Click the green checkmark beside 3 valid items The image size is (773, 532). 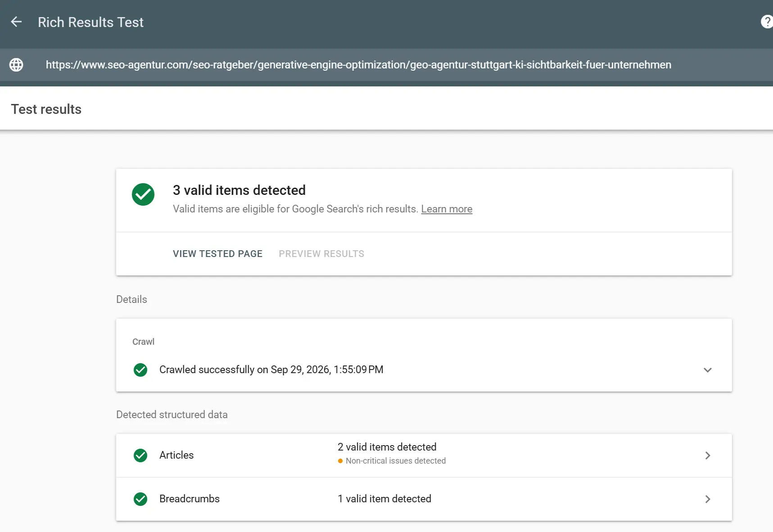coord(143,194)
